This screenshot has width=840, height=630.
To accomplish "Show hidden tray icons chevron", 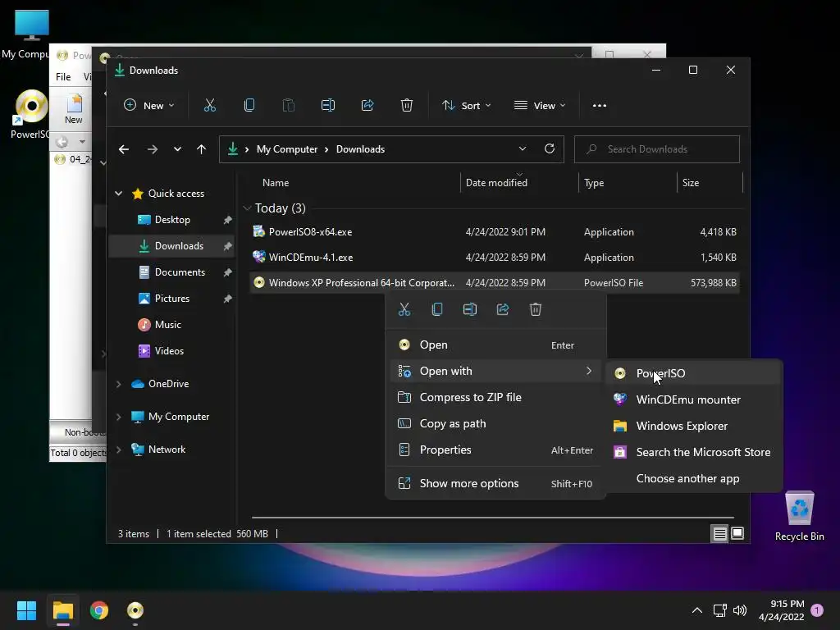I will [x=697, y=610].
